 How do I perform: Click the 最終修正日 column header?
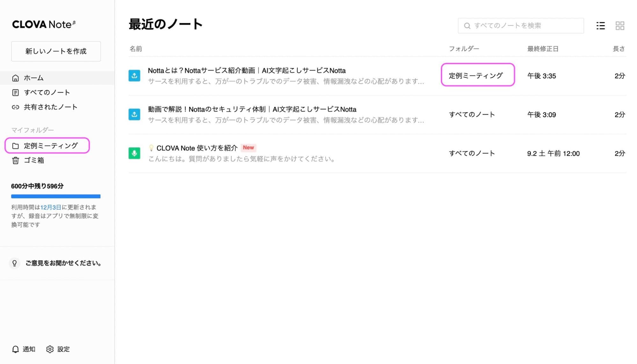[543, 49]
